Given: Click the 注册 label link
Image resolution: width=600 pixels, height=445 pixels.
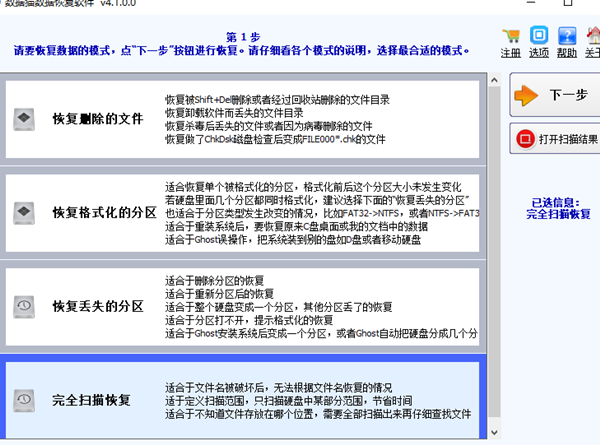Looking at the screenshot, I should coord(511,53).
